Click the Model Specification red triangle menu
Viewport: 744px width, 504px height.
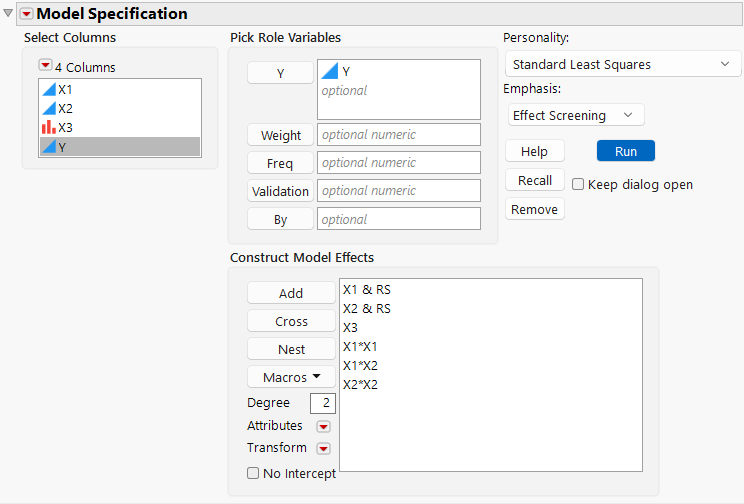(27, 14)
